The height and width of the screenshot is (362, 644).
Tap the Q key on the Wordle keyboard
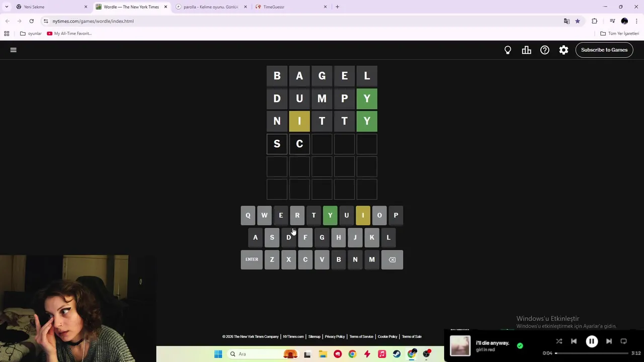coord(248,215)
